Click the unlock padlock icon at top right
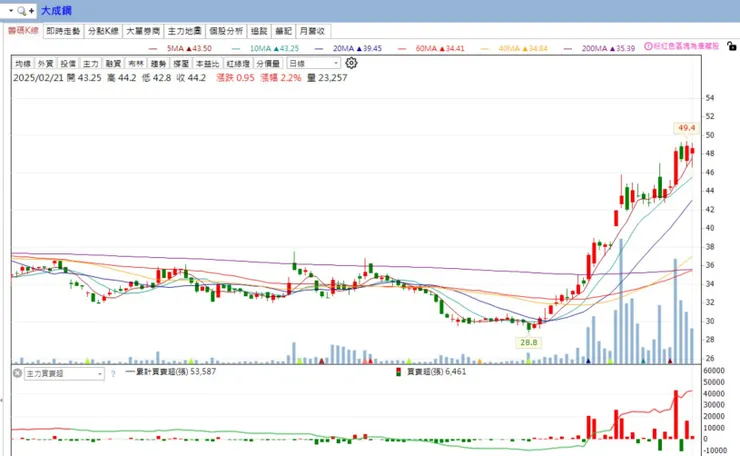Viewport: 740px width, 456px height. coord(731,46)
